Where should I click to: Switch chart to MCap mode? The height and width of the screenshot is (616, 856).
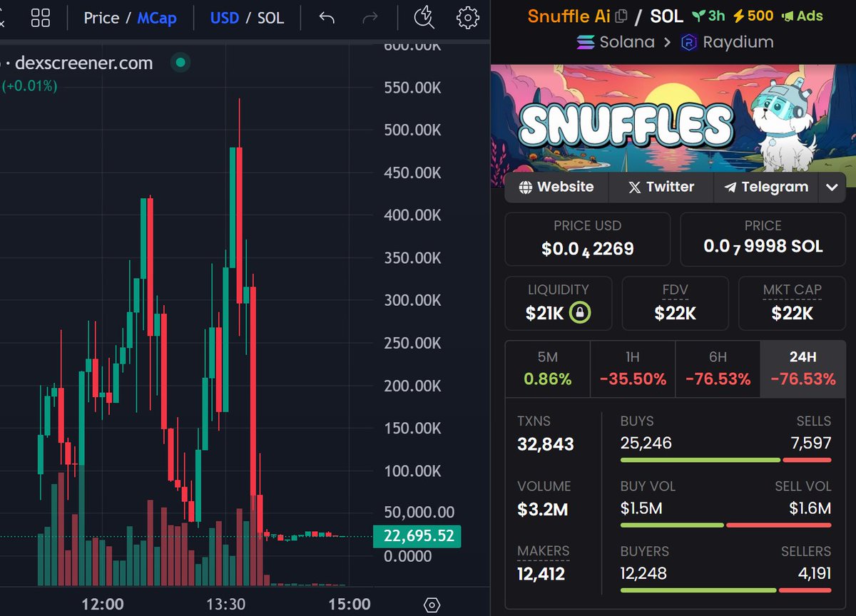[x=156, y=18]
